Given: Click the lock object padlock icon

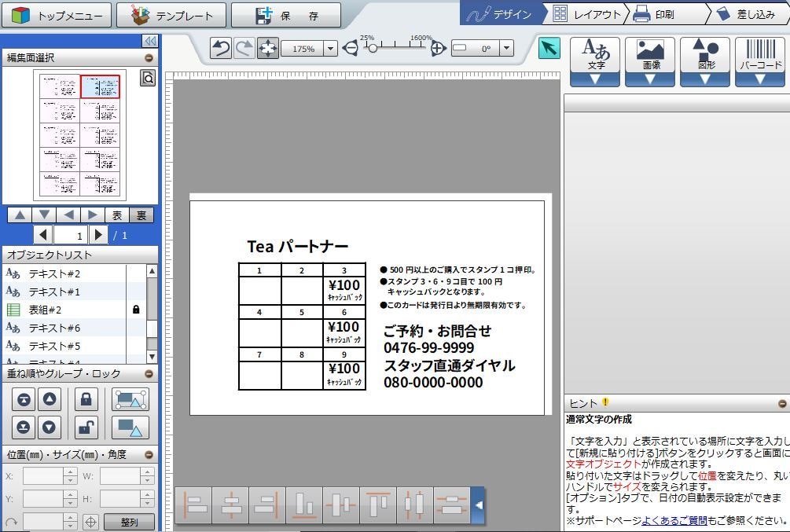Looking at the screenshot, I should [x=86, y=400].
